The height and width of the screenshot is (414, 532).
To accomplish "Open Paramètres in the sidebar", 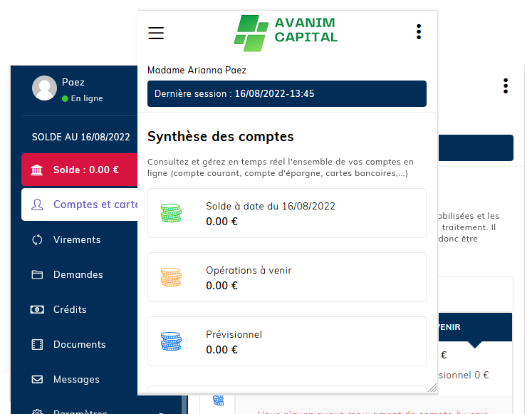I will 80,411.
